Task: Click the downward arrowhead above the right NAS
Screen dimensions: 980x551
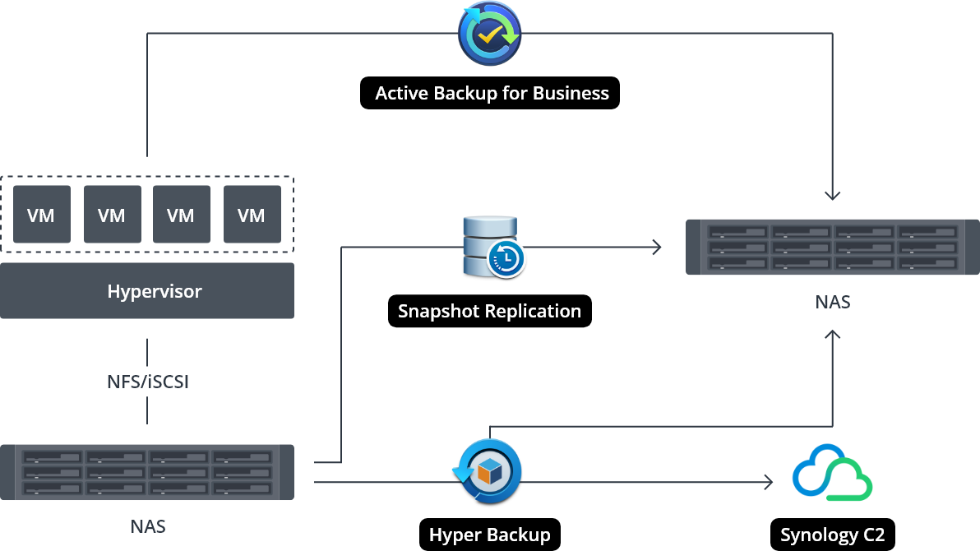Action: click(x=833, y=196)
